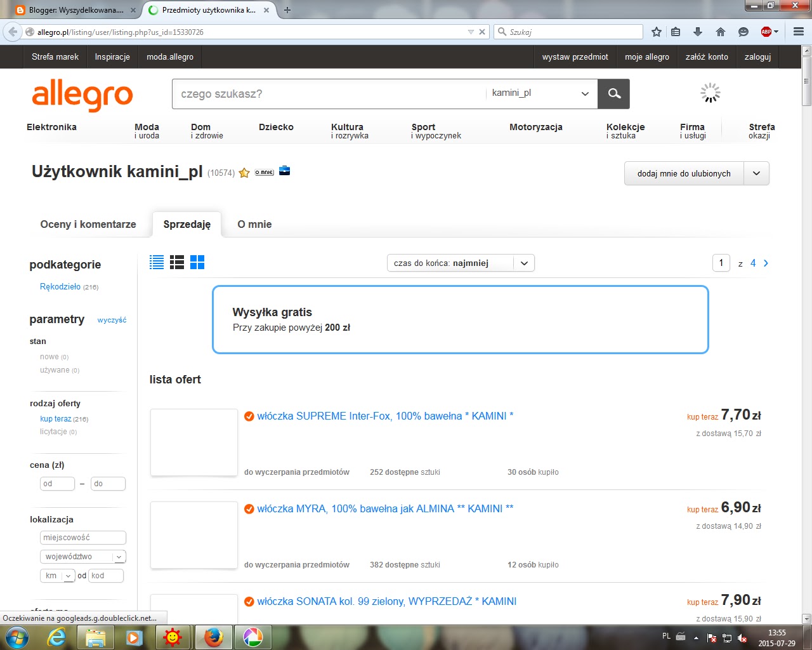Image resolution: width=812 pixels, height=650 pixels.
Task: Expand 'dodaj mnie do ulubionych' arrow dropdown
Action: click(x=756, y=173)
